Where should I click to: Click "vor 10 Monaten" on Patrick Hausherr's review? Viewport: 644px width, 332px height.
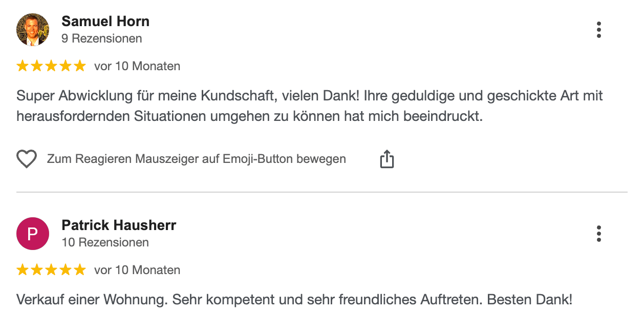coord(137,270)
